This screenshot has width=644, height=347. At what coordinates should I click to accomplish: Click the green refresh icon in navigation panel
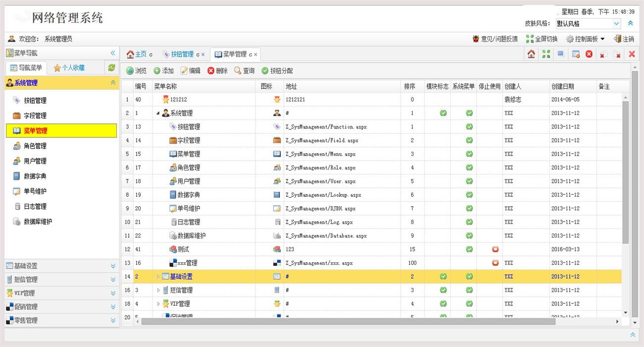111,68
